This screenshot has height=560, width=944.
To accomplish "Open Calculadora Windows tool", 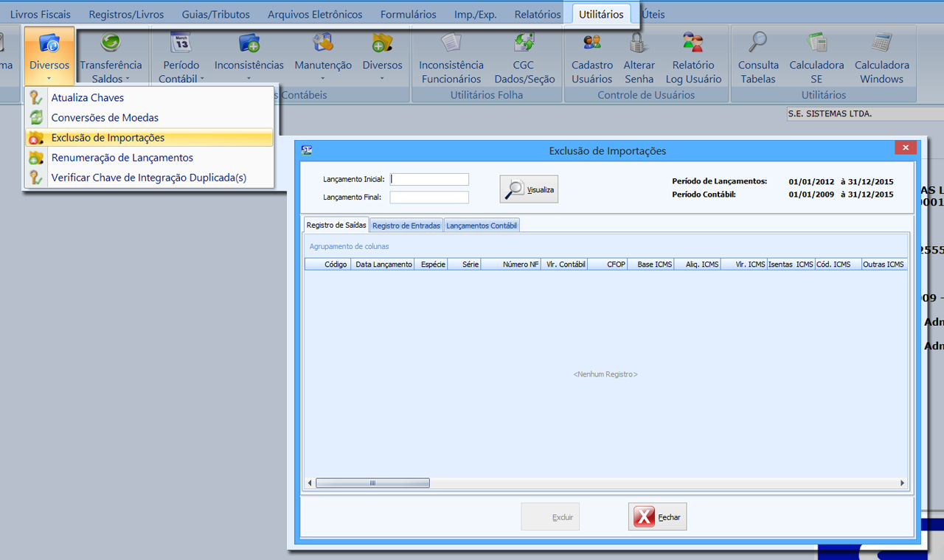I will (x=881, y=43).
